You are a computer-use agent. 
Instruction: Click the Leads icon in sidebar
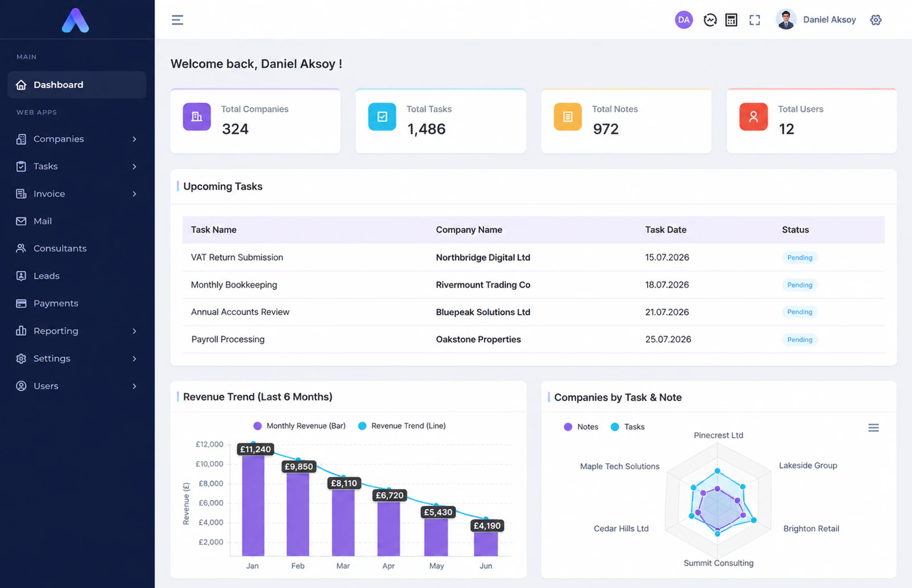click(x=21, y=276)
